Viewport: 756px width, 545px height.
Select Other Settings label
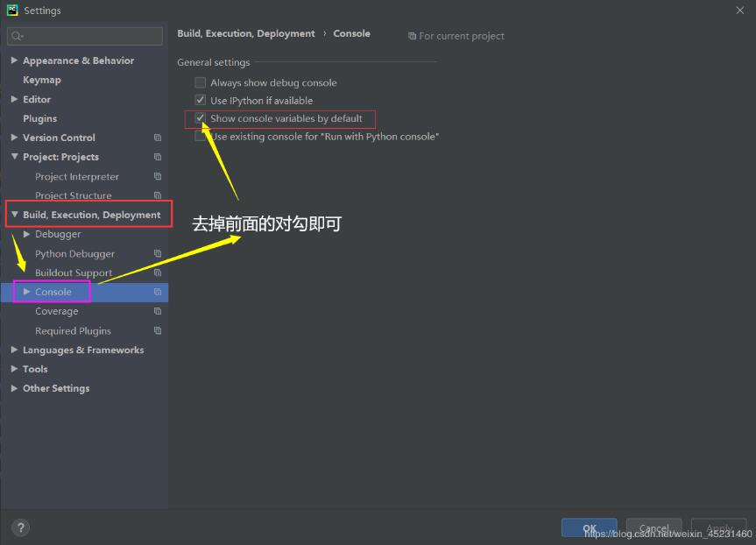pyautogui.click(x=56, y=389)
